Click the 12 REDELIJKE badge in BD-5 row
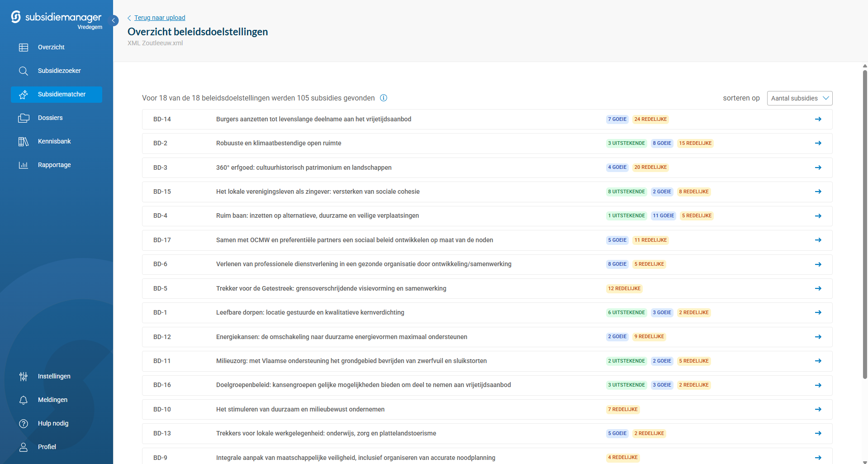868x464 pixels. (624, 288)
